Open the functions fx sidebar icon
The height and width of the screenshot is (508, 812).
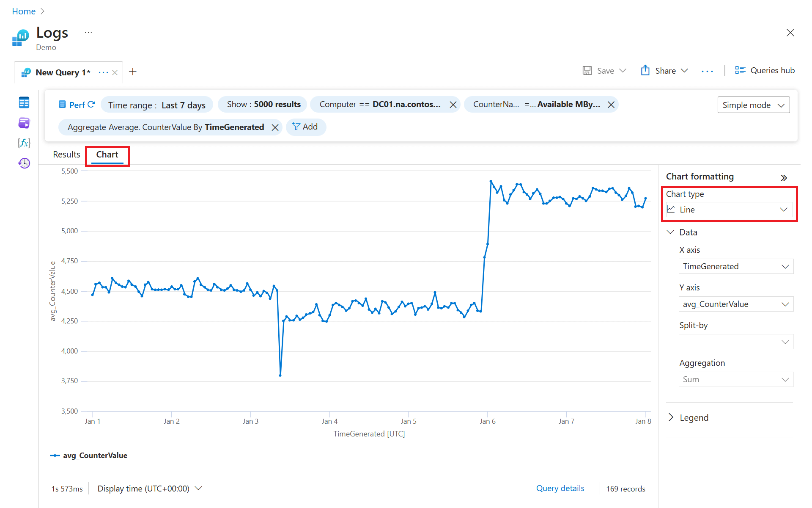pos(24,143)
